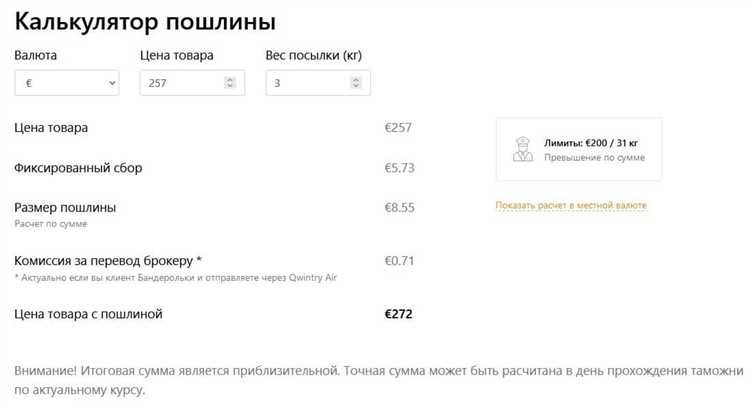Click the Лимиты €200 / 31 кг text
Image resolution: width=750 pixels, height=411 pixels.
594,143
